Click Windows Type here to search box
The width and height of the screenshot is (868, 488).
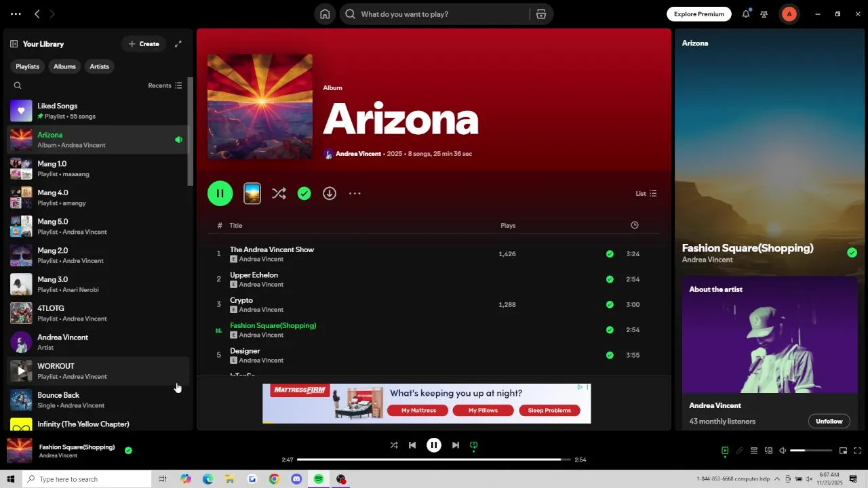pos(87,479)
